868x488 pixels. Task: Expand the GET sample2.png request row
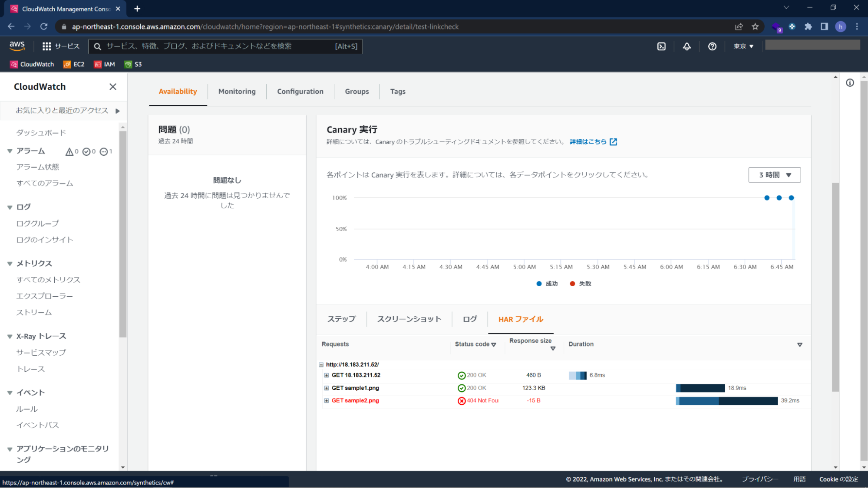327,400
